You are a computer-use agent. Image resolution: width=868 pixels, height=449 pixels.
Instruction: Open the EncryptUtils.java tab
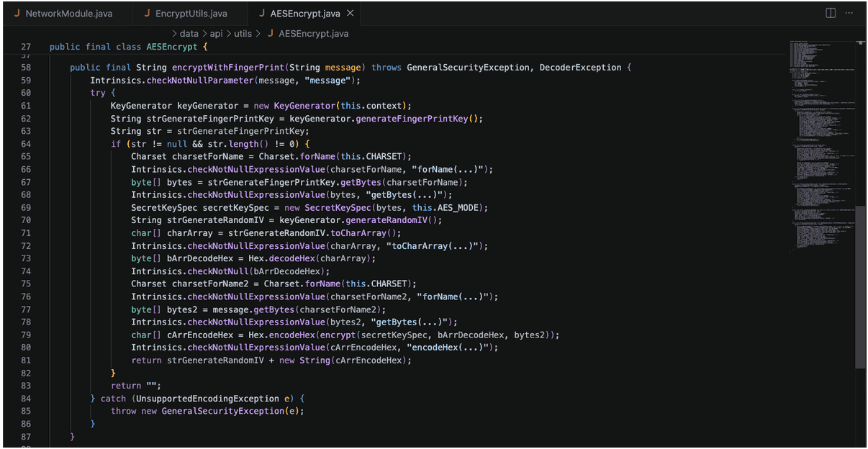click(185, 14)
